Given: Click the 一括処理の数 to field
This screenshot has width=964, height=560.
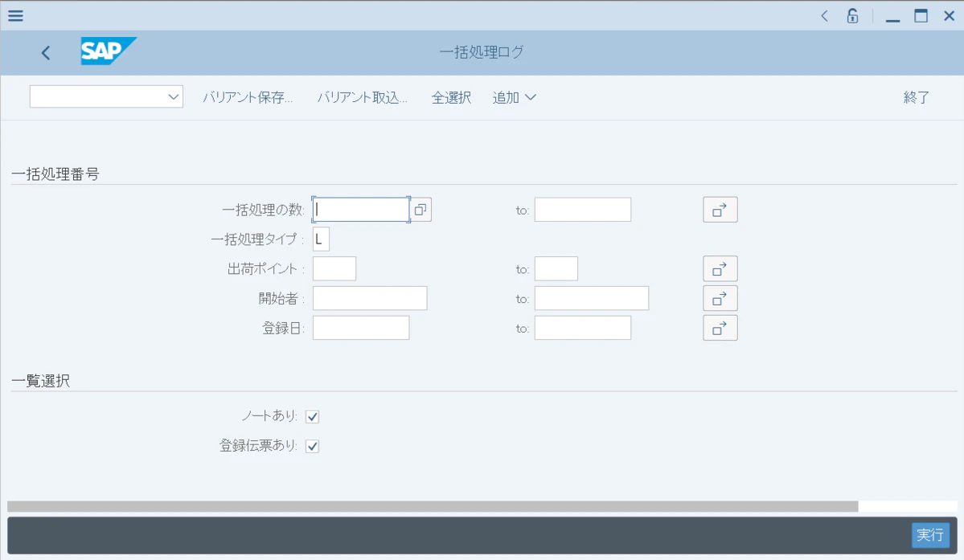Looking at the screenshot, I should point(583,210).
